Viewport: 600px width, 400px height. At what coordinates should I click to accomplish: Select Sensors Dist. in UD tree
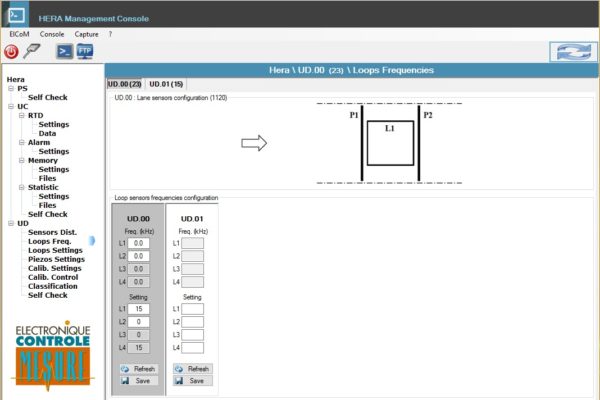coord(52,232)
